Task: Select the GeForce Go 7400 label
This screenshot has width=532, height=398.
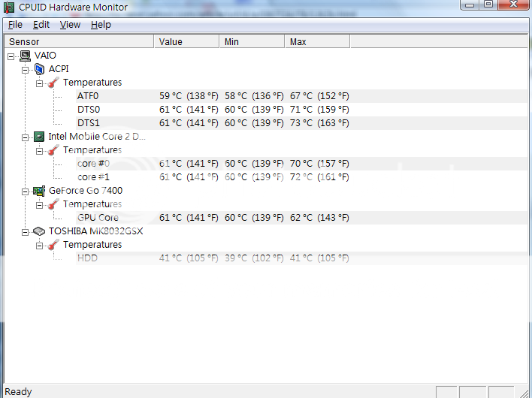Action: click(86, 191)
